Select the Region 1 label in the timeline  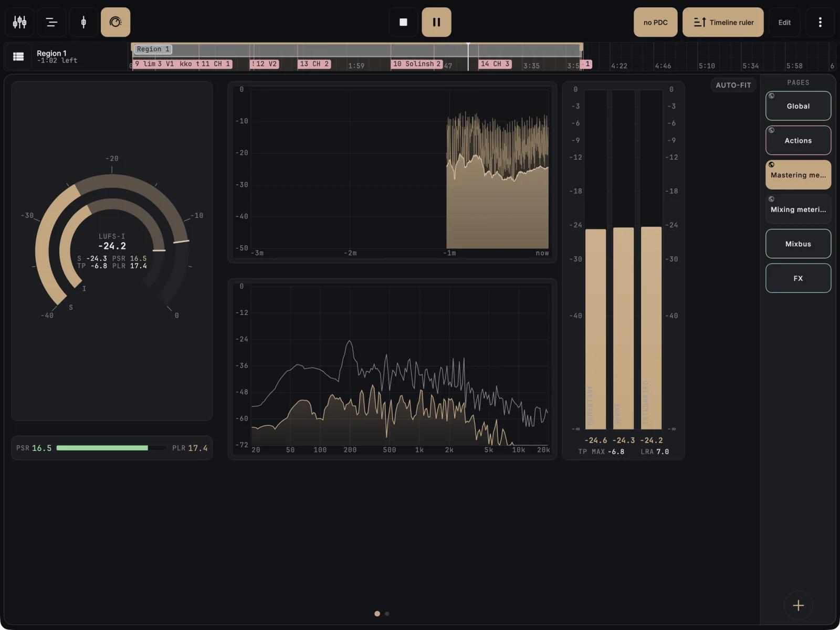pos(153,49)
